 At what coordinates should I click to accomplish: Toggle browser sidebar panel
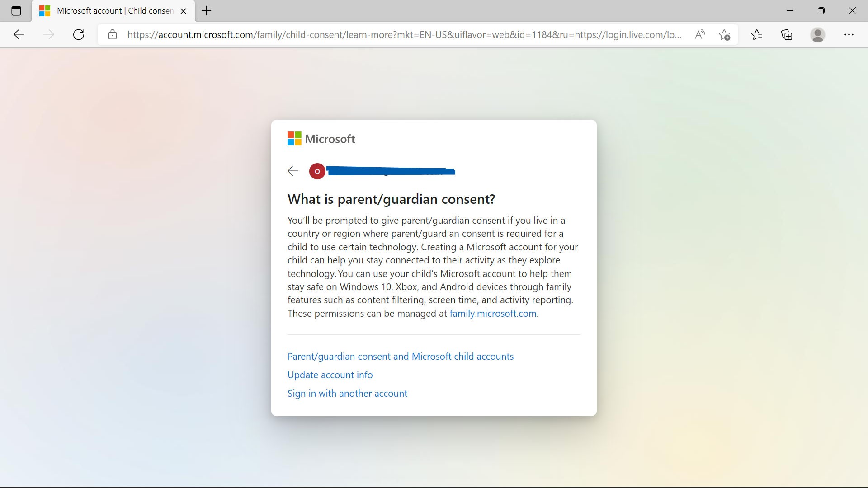16,11
